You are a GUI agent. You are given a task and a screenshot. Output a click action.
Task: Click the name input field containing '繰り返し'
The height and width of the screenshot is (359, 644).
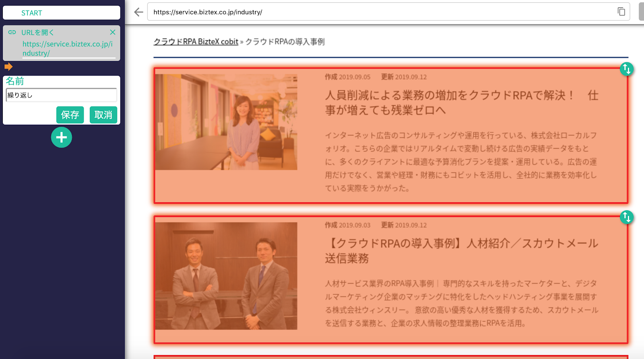click(62, 95)
